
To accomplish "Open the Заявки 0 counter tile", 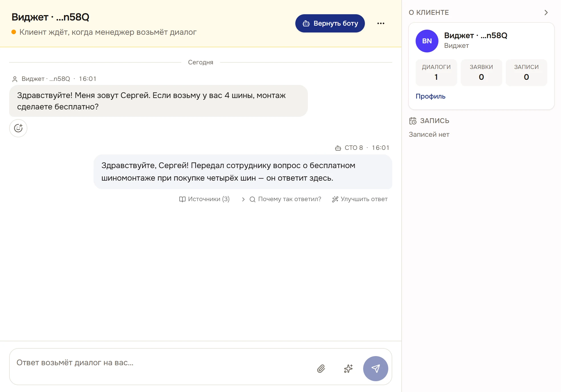I will click(481, 72).
